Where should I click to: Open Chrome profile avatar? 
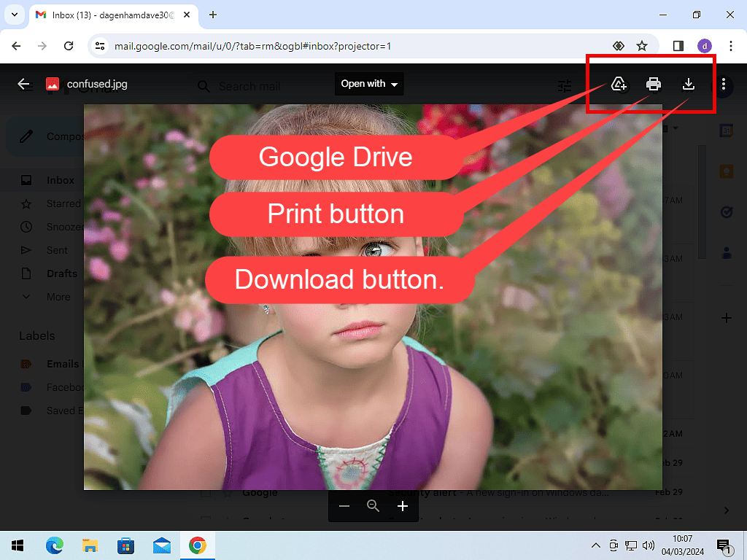point(705,46)
